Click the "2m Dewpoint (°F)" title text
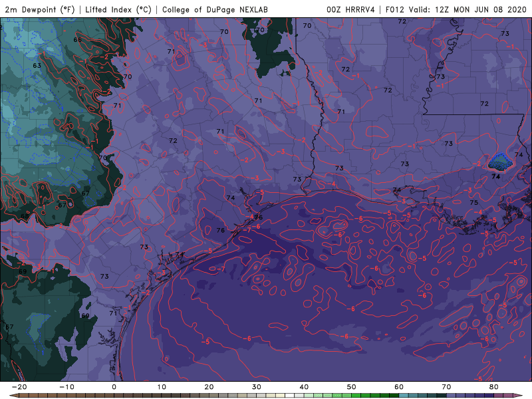 40,9
